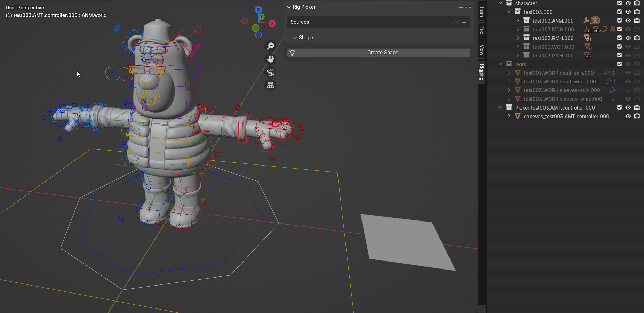Uncheck the character collection checkbox

[x=619, y=3]
